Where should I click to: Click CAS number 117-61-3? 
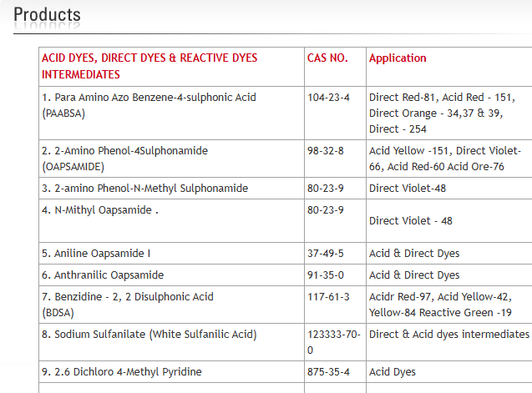tap(326, 297)
